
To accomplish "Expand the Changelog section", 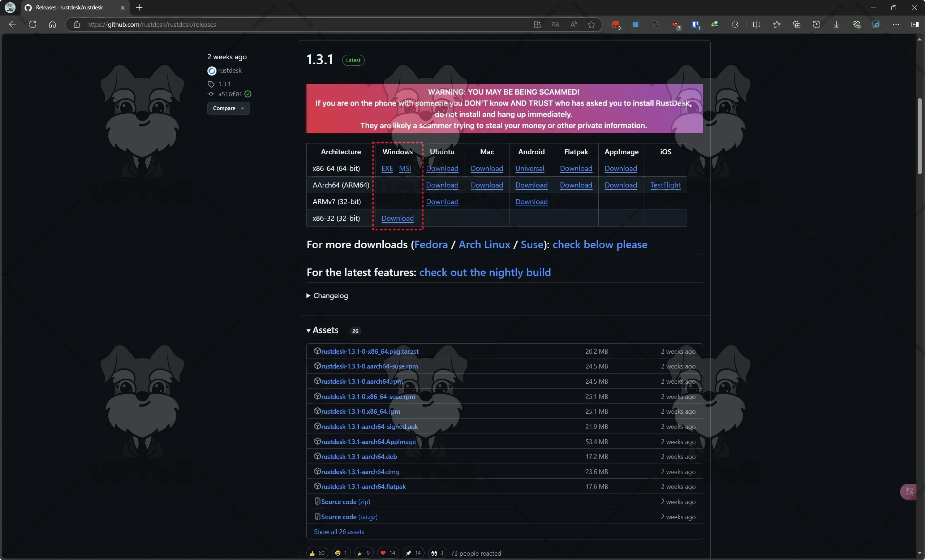I will tap(327, 296).
